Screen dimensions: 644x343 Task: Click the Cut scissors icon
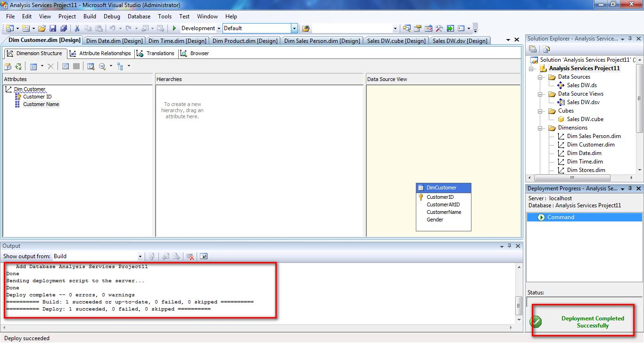[77, 28]
